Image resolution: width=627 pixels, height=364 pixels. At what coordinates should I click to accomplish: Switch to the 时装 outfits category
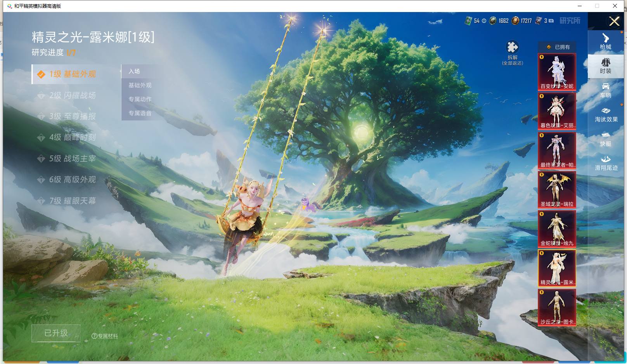[x=606, y=66]
